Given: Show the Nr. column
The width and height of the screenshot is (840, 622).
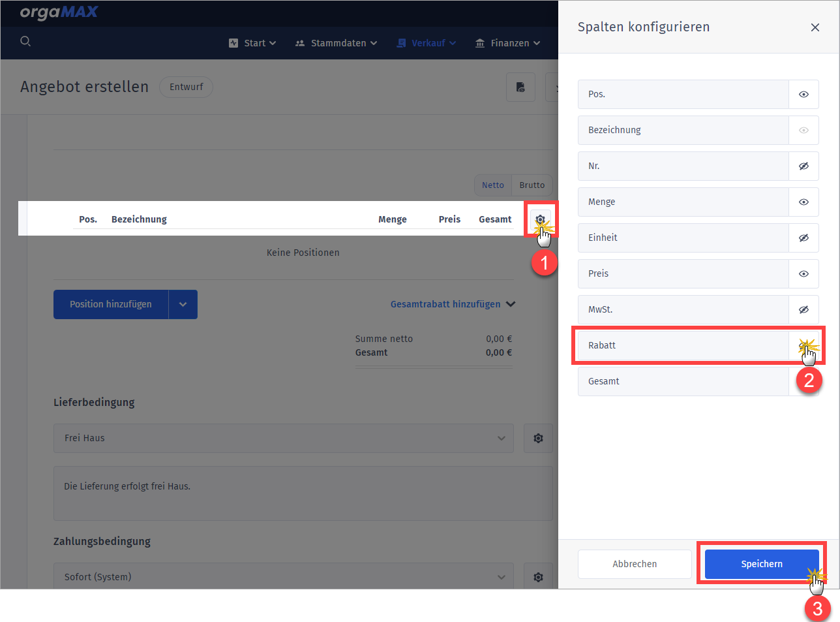Looking at the screenshot, I should coord(803,166).
